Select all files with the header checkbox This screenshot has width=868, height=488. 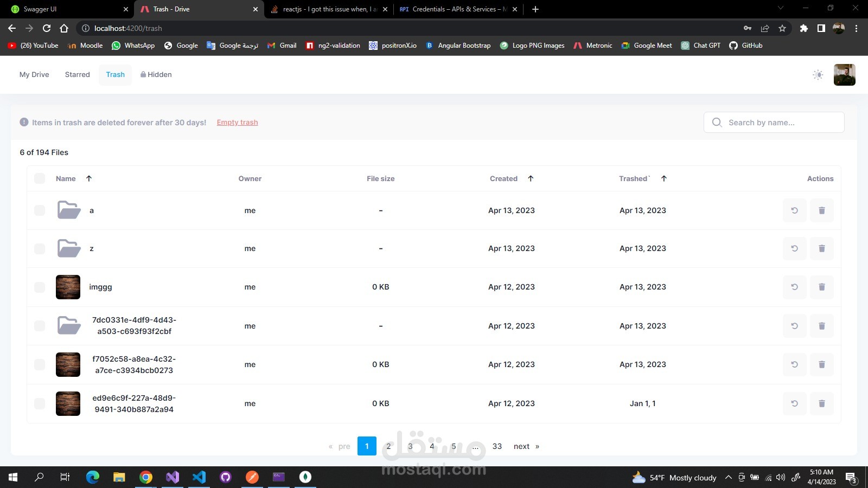coord(40,178)
